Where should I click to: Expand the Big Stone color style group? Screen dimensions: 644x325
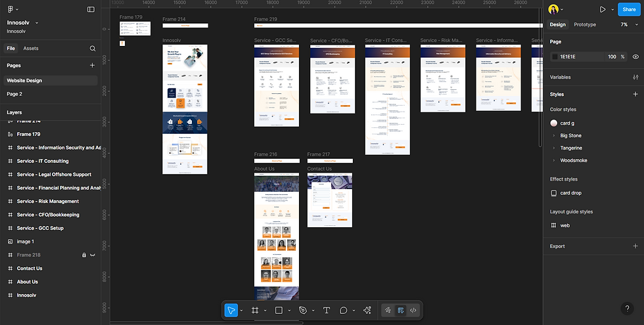[553, 135]
